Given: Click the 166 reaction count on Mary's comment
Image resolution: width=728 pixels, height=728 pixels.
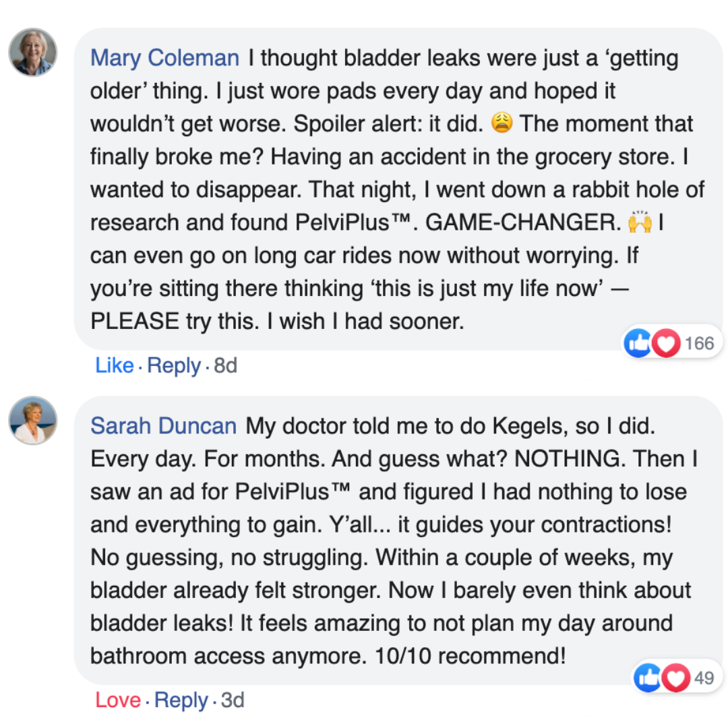Looking at the screenshot, I should pos(700,343).
